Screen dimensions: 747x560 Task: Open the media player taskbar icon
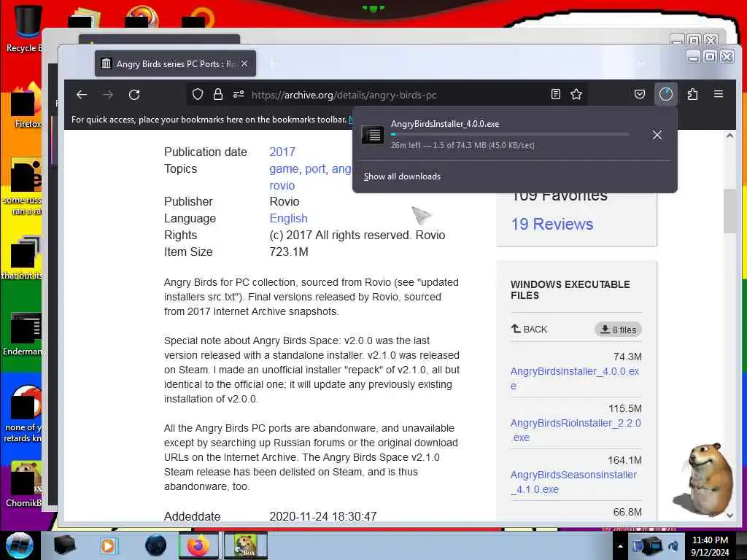pyautogui.click(x=108, y=545)
